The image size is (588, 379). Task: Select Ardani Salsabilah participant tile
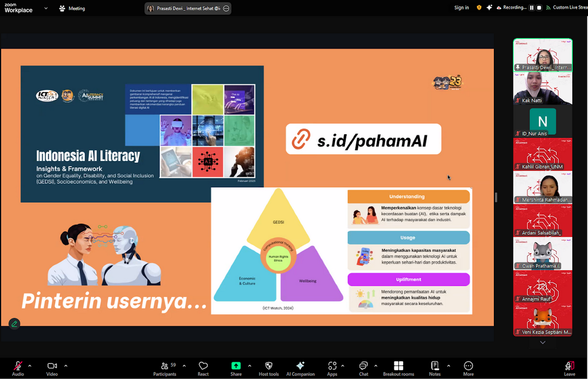coord(543,220)
